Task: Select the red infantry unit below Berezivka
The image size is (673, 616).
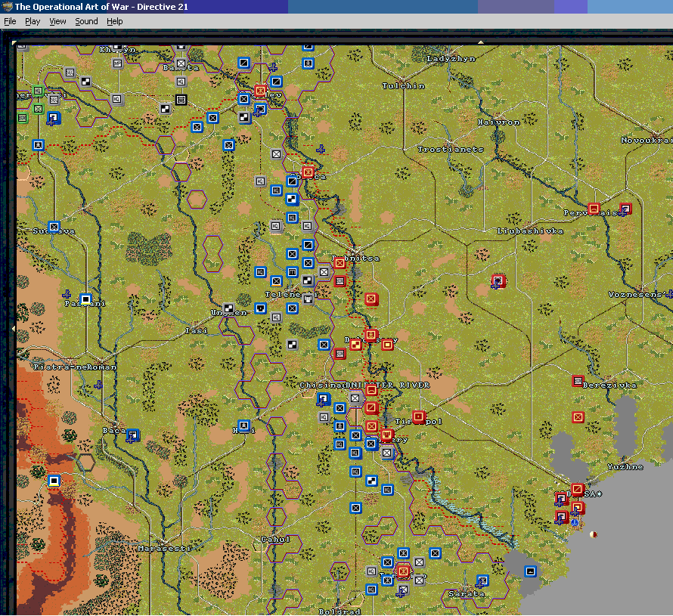Action: coord(578,417)
